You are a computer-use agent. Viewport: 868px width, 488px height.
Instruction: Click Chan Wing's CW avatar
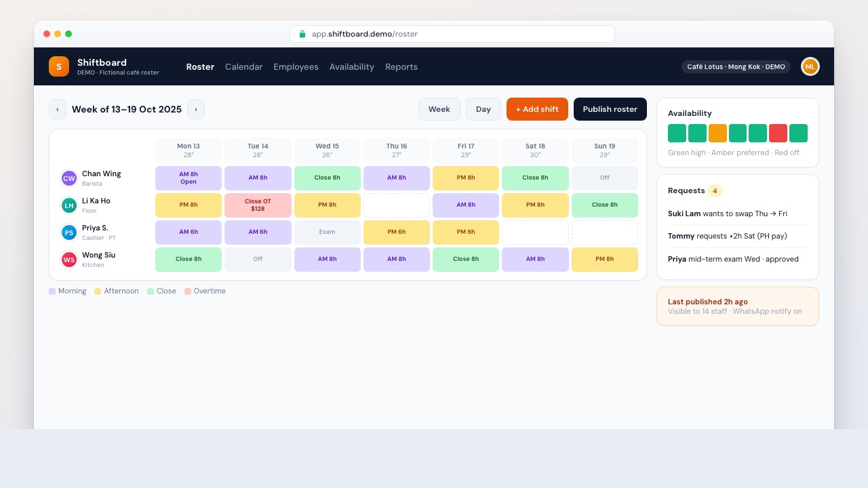click(x=69, y=178)
